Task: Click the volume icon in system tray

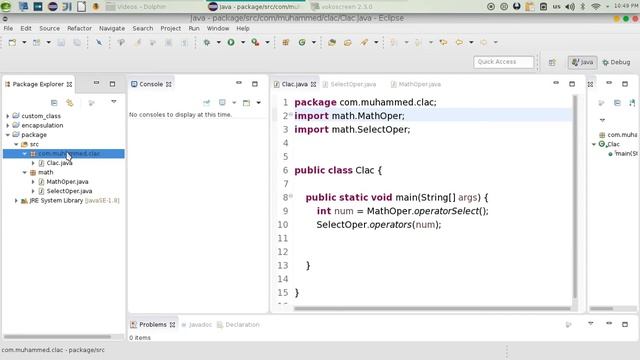Action: (x=570, y=7)
